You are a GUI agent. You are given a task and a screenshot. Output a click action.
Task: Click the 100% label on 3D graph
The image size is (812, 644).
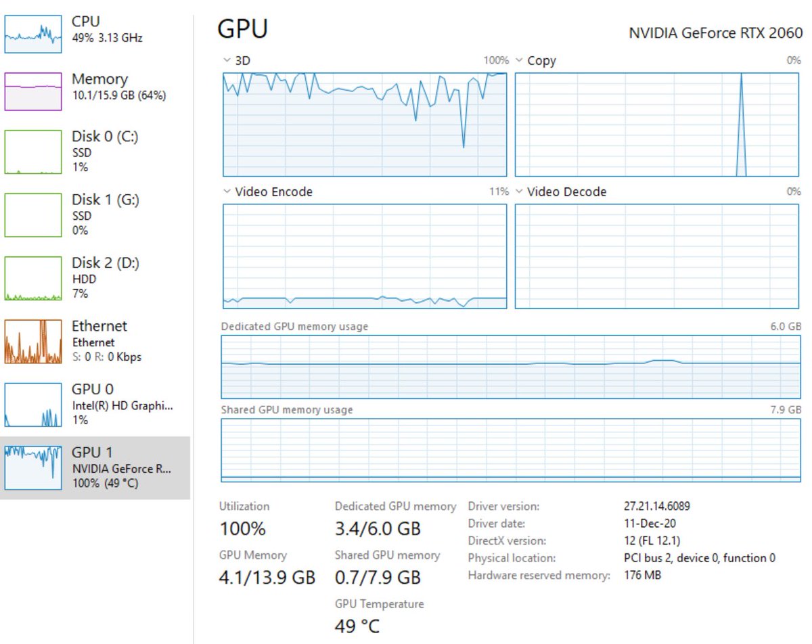496,61
